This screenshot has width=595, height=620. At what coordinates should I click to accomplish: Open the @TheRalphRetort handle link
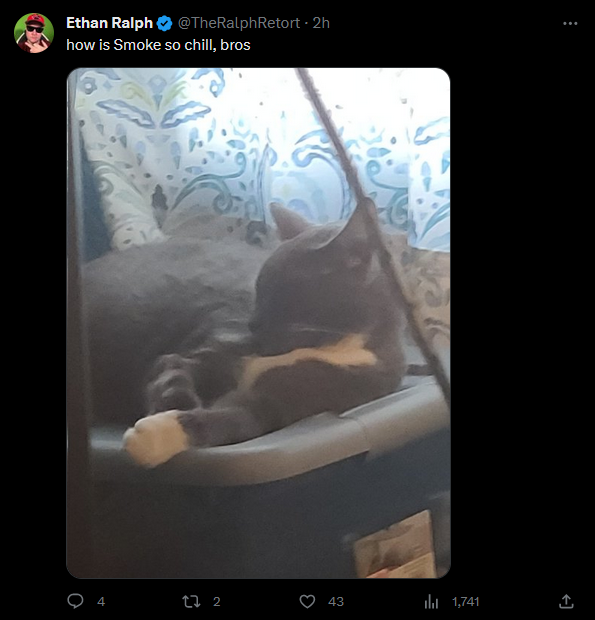click(x=239, y=23)
